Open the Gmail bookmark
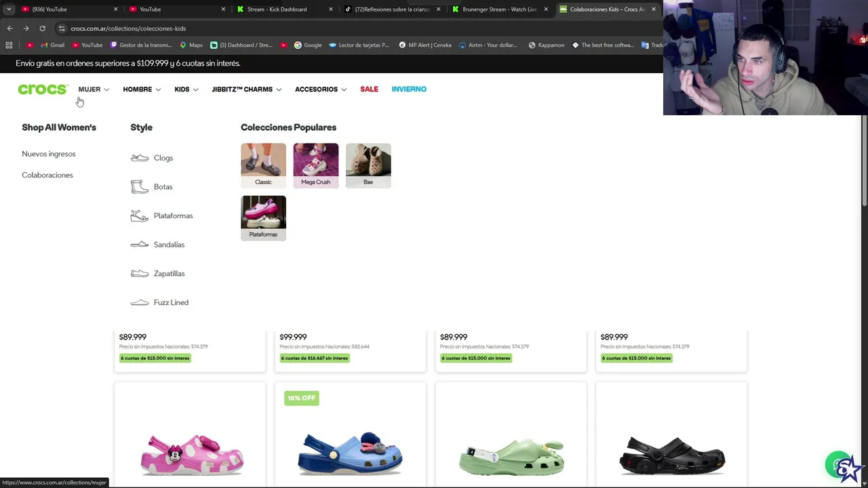Viewport: 868px width, 488px height. click(52, 45)
